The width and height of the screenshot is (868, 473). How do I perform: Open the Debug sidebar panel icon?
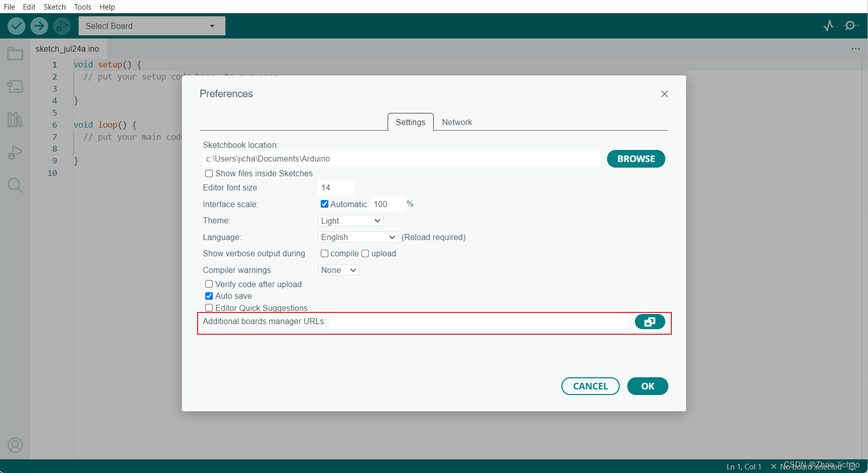[x=15, y=152]
